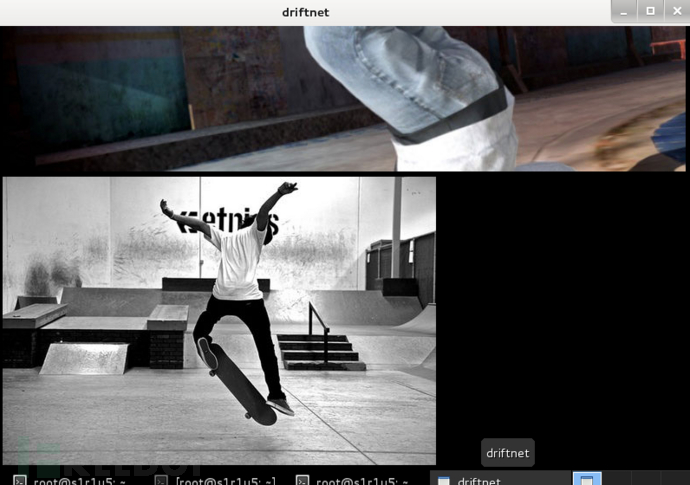Click the first terminal's prompt icon in taskbar
Image resolution: width=690 pixels, height=485 pixels.
click(20, 481)
